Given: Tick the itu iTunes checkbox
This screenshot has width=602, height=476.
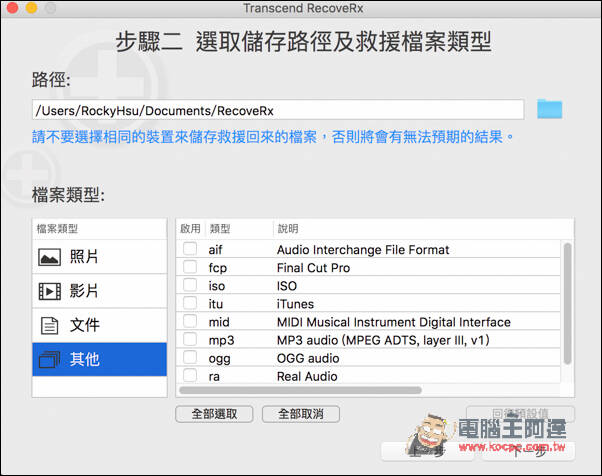Looking at the screenshot, I should (x=190, y=303).
